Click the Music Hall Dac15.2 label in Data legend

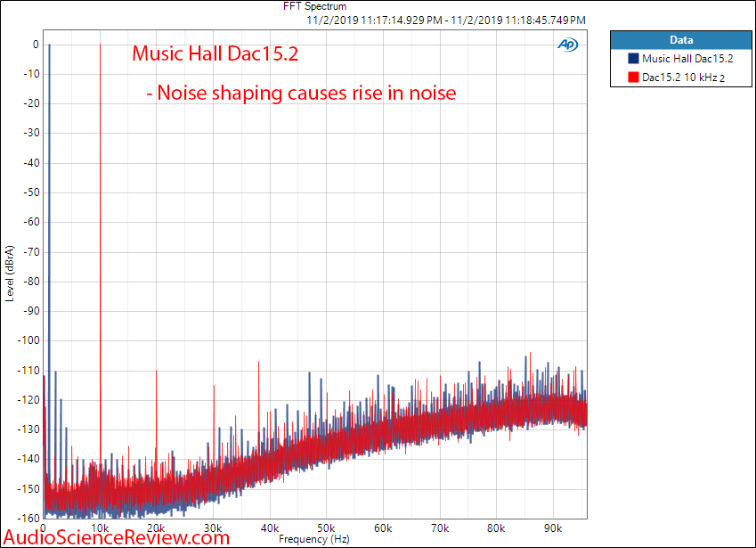(x=687, y=59)
